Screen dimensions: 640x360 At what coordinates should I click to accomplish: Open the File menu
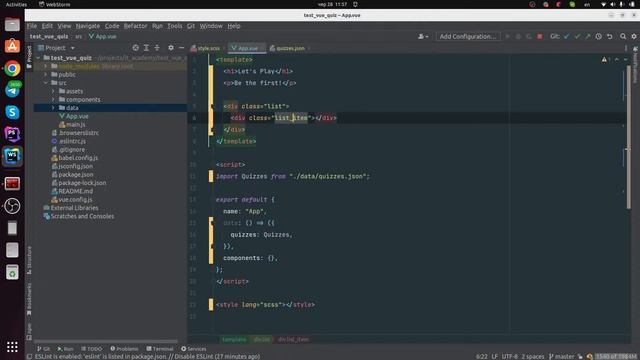[32, 26]
